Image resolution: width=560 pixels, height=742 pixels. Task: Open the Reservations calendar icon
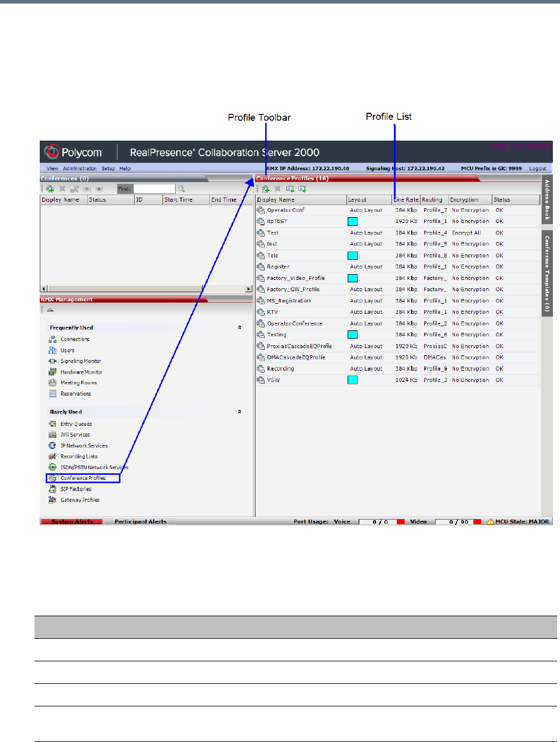point(52,394)
